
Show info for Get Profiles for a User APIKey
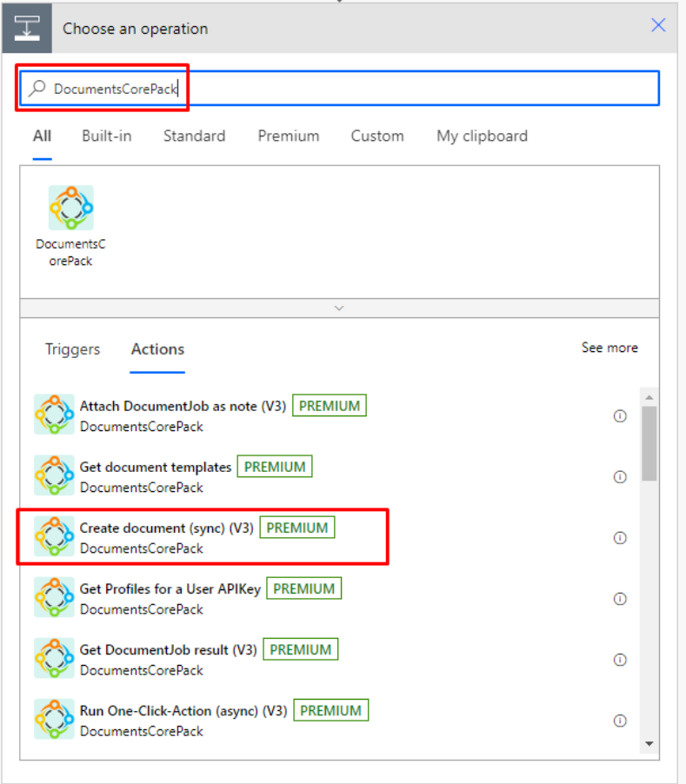[x=620, y=599]
